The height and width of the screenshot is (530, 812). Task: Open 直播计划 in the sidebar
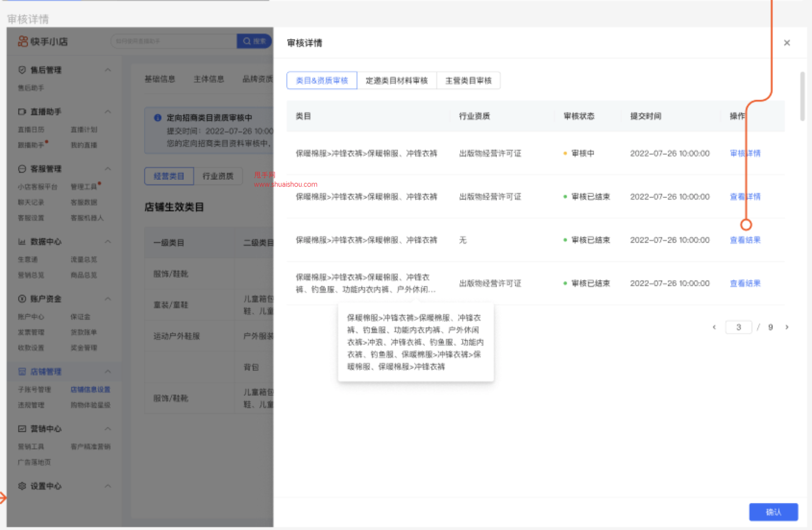(x=84, y=130)
